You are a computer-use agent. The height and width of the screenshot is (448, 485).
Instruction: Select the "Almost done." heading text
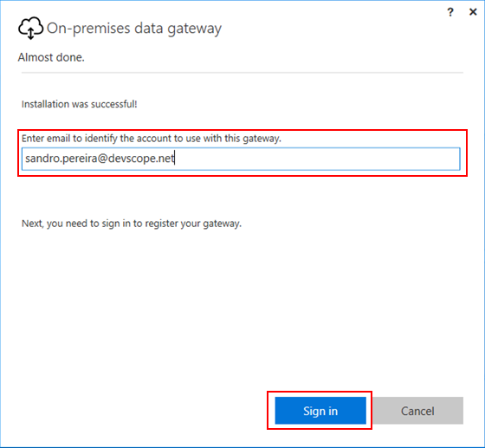tap(51, 57)
